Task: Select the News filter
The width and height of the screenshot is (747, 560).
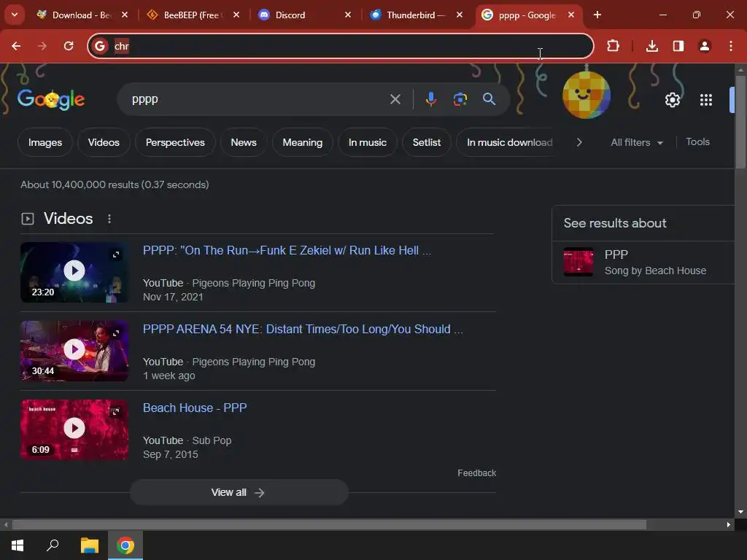Action: (244, 142)
